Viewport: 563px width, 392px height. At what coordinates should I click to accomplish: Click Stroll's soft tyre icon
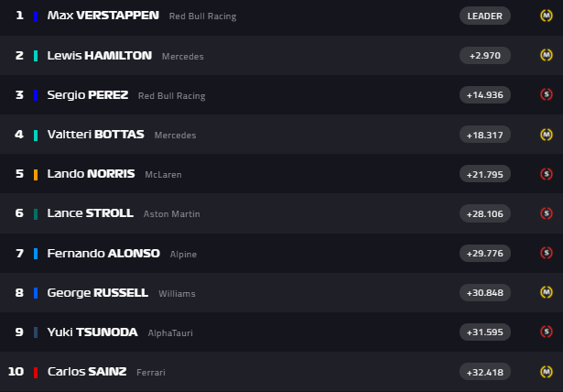546,213
